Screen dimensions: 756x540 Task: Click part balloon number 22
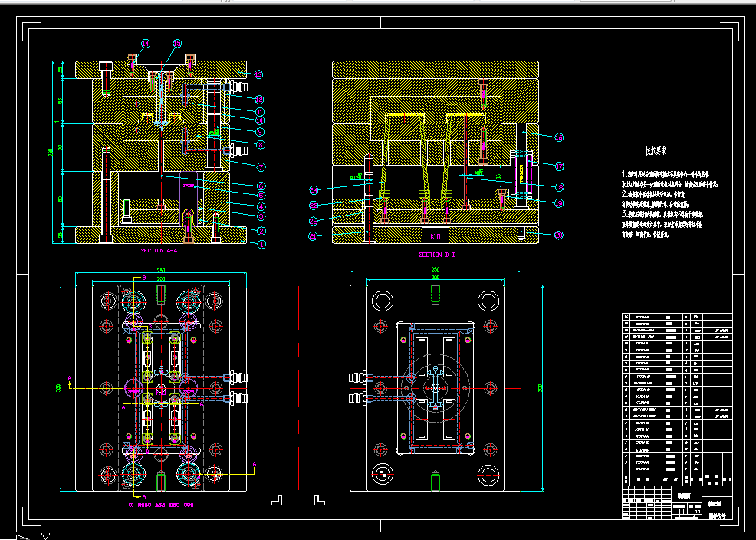point(313,222)
